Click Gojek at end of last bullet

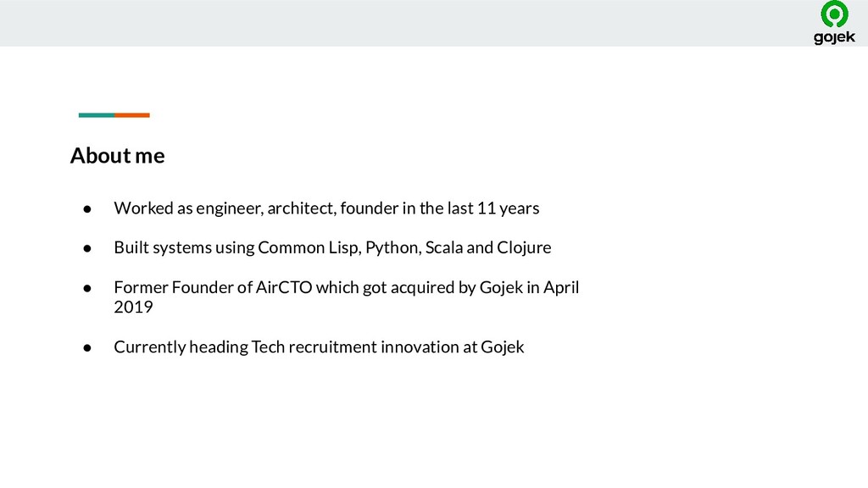point(502,347)
